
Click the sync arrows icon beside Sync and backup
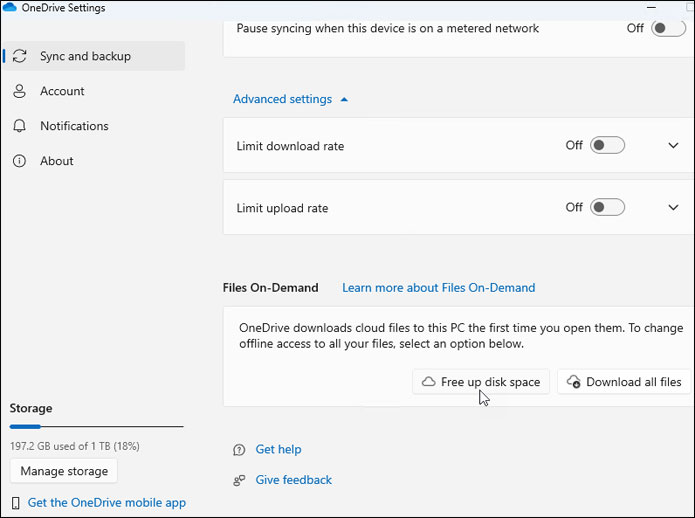[20, 56]
